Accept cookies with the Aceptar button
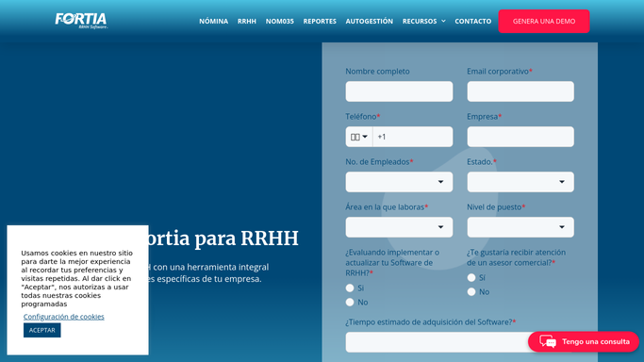This screenshot has height=362, width=644. tap(41, 330)
